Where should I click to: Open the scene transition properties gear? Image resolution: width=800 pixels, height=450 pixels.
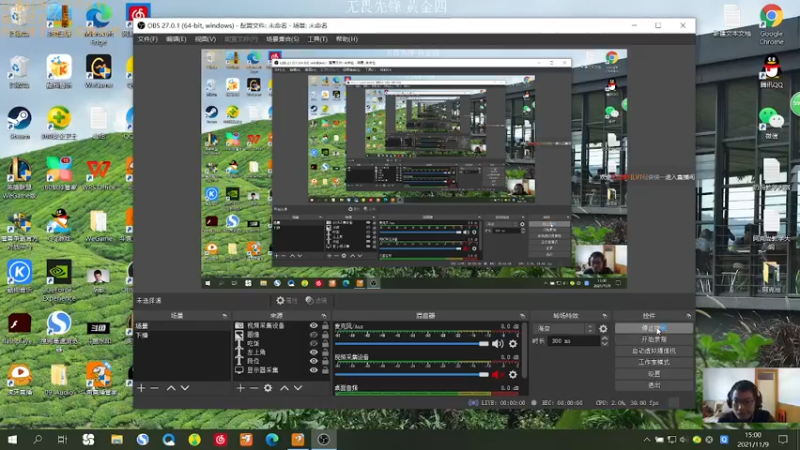click(x=603, y=329)
